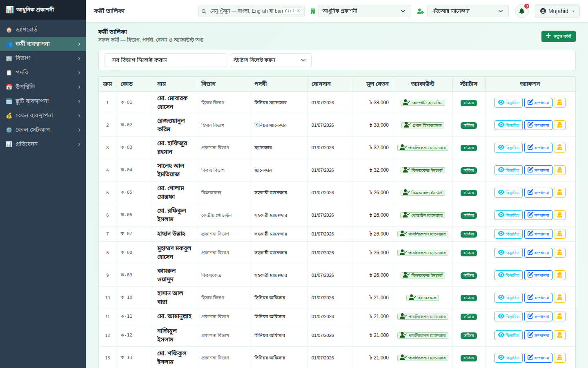588x368 pixels.
Task: Open the স্ট্যাটাস সিলেক্ট করুন dropdown
Action: [x=270, y=60]
